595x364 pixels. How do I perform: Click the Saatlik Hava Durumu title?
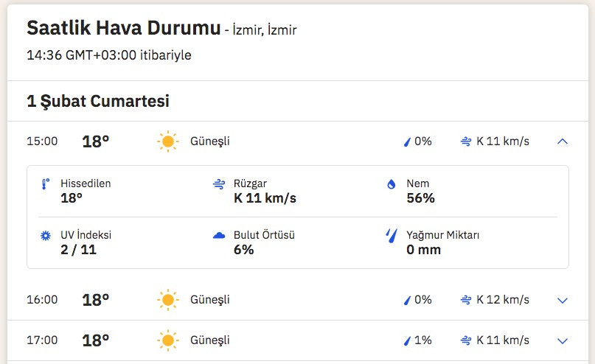123,29
